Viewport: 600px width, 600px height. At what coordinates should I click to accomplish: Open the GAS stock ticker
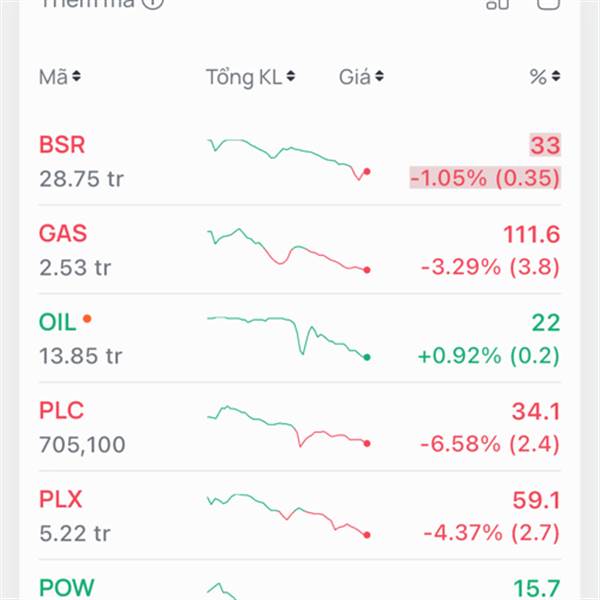(63, 234)
